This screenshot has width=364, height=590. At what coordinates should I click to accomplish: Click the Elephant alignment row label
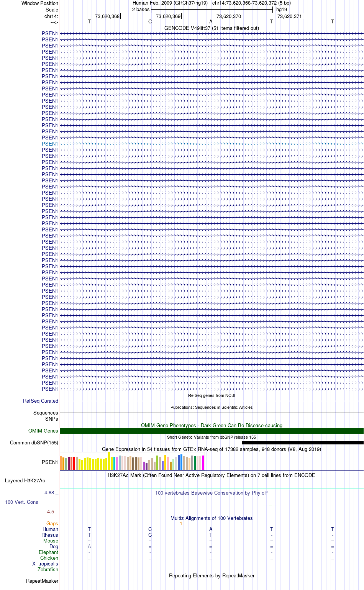(48, 552)
